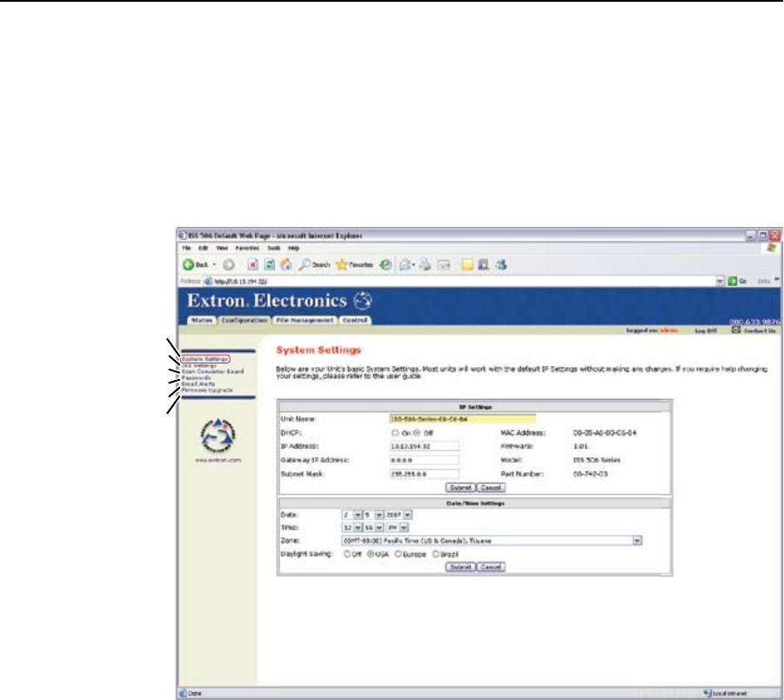
Task: Cancel the IP Settings changes
Action: (x=491, y=488)
